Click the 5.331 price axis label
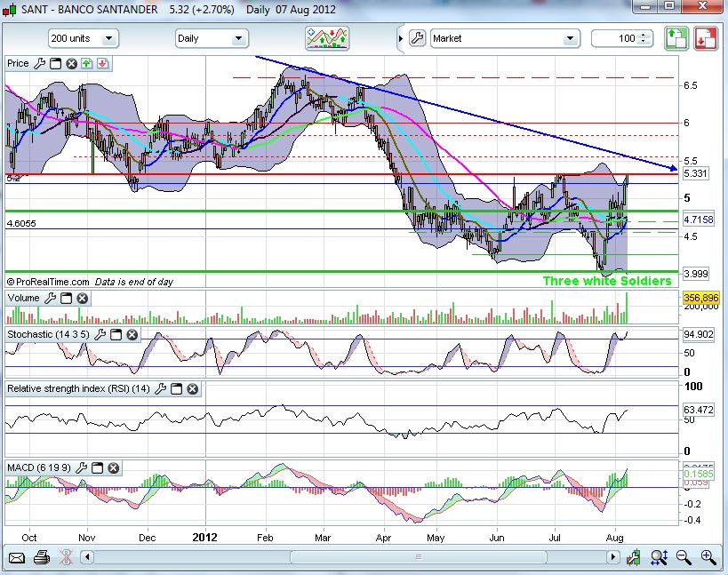728x575 pixels. pyautogui.click(x=695, y=173)
